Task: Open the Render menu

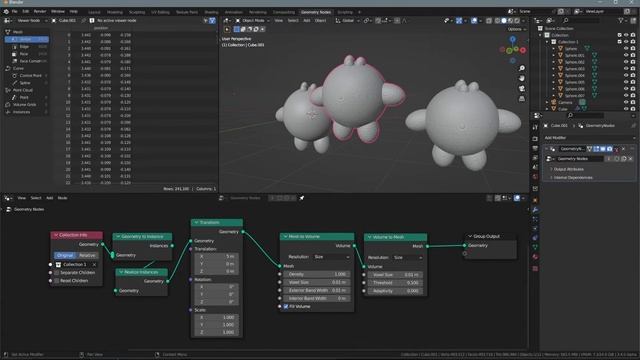Action: (x=40, y=11)
